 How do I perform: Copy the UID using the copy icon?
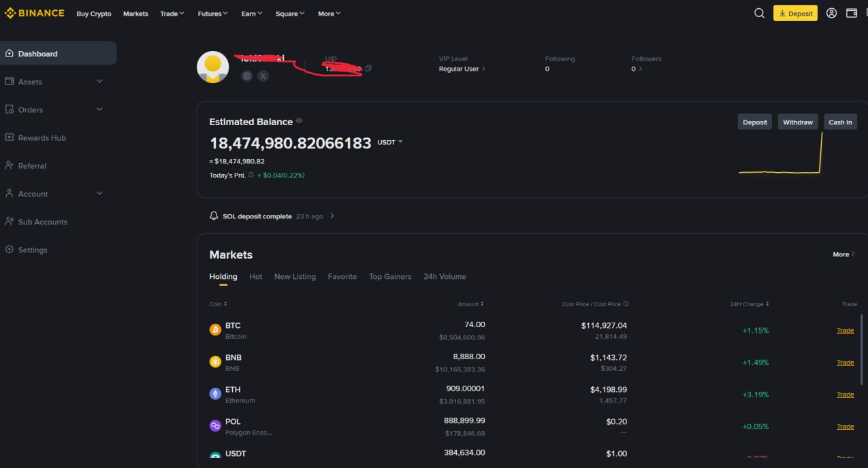pyautogui.click(x=368, y=69)
